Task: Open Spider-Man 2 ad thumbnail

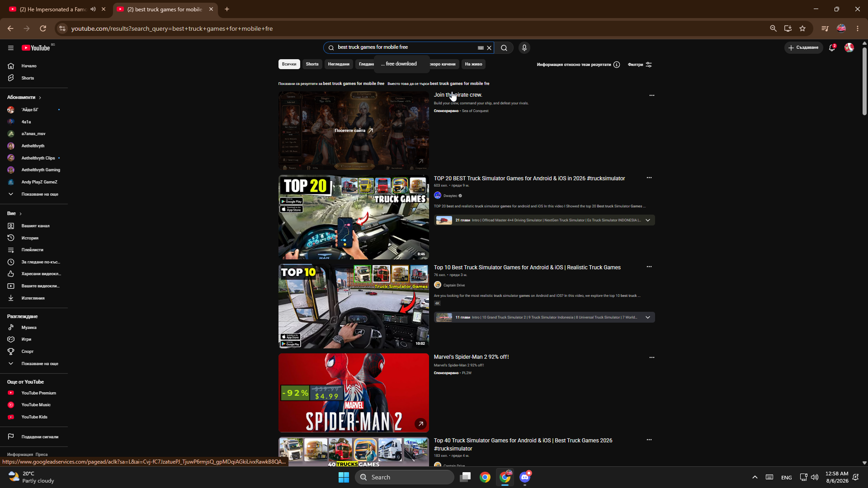Action: tap(354, 393)
